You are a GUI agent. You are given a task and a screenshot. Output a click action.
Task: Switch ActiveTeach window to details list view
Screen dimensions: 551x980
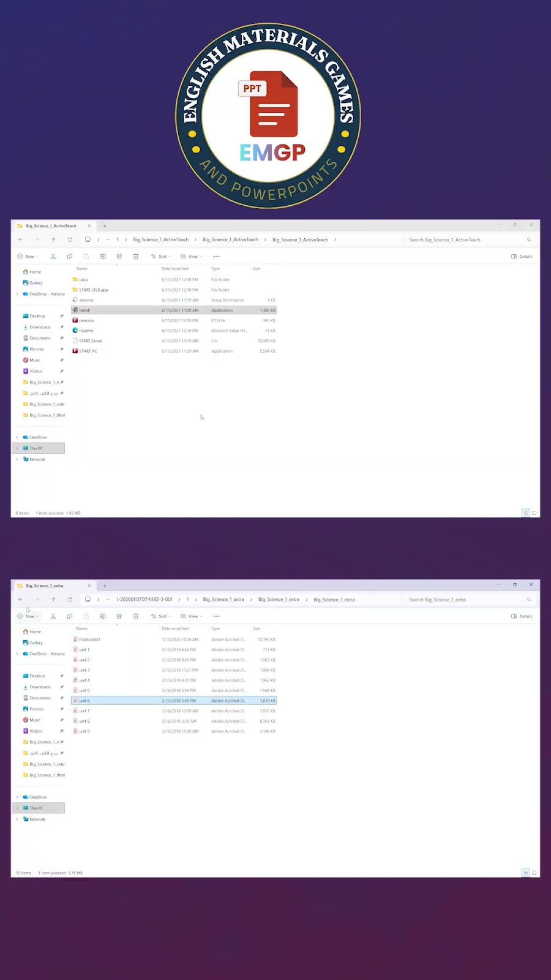(x=525, y=513)
